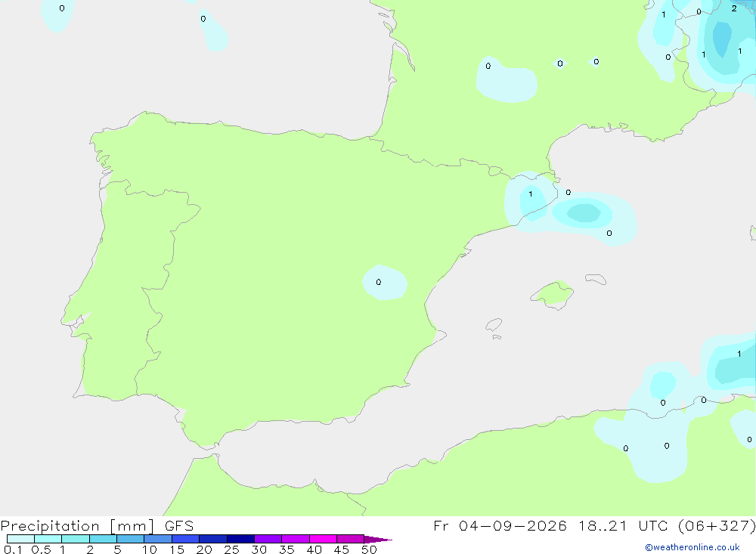Click the 'GFS' model label
The image size is (756, 554).
point(179,526)
